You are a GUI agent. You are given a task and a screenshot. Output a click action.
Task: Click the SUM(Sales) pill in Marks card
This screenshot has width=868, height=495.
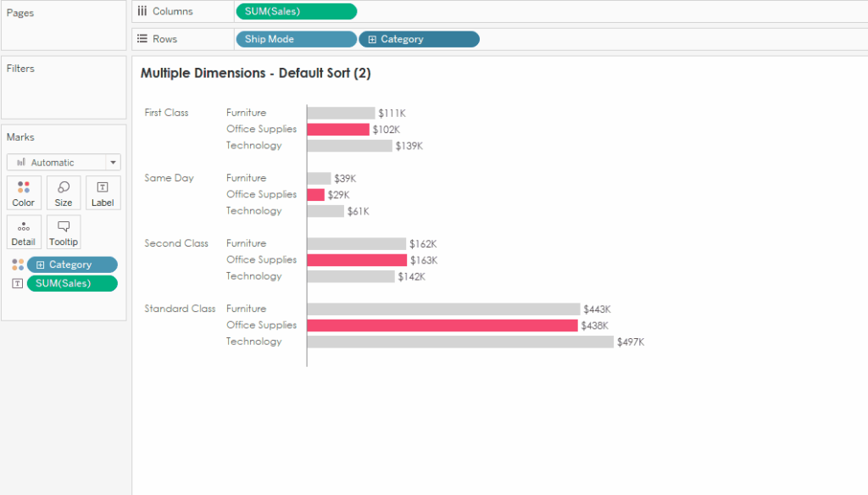pos(72,283)
